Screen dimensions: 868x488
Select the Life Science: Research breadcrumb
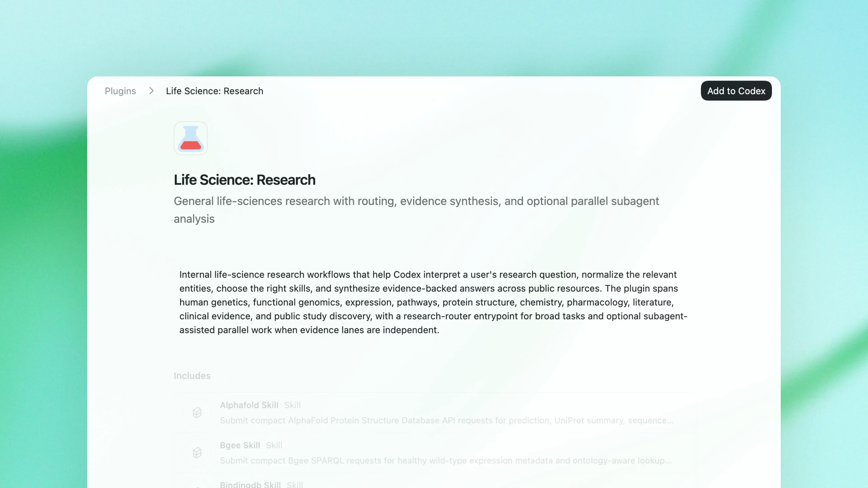[x=215, y=91]
